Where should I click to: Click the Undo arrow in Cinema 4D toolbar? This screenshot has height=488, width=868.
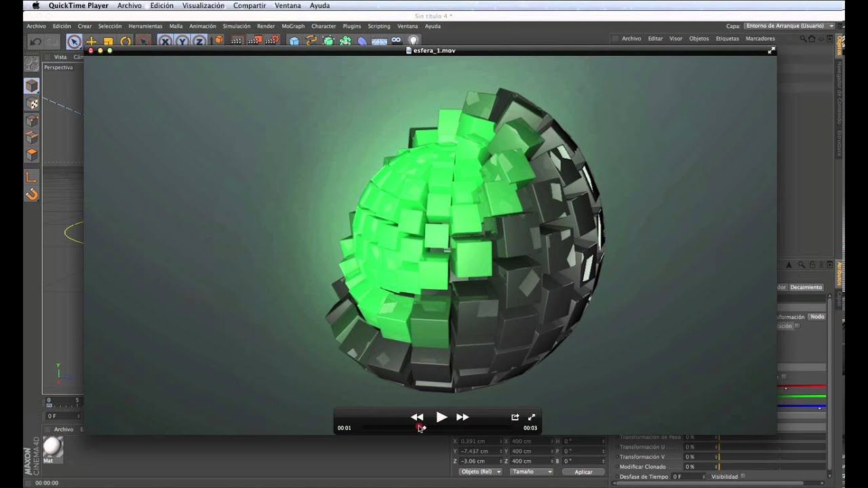(x=35, y=41)
